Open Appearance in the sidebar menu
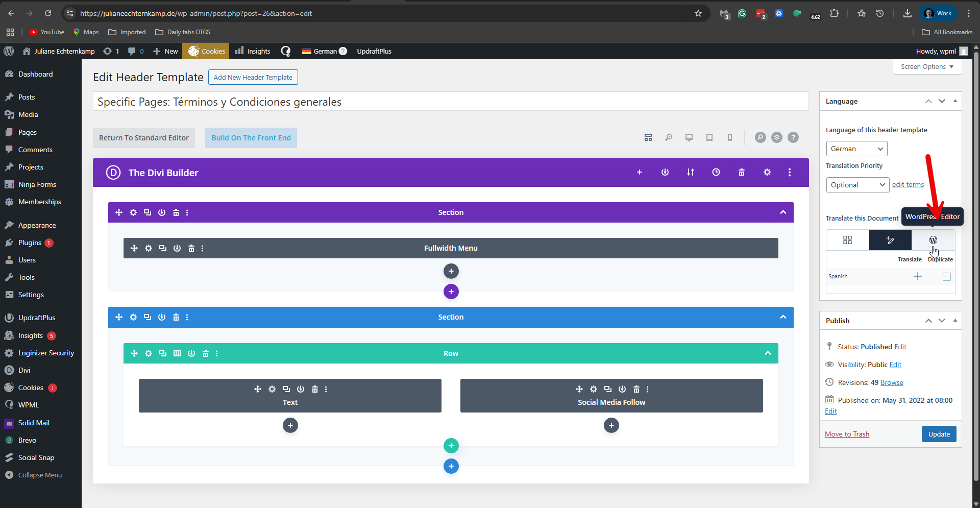The width and height of the screenshot is (980, 508). point(37,225)
